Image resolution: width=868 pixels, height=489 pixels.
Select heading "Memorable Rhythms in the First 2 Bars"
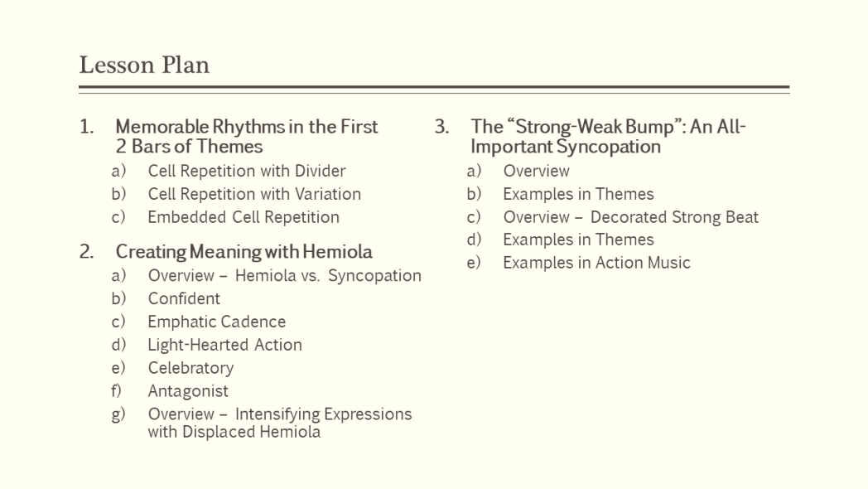(246, 137)
